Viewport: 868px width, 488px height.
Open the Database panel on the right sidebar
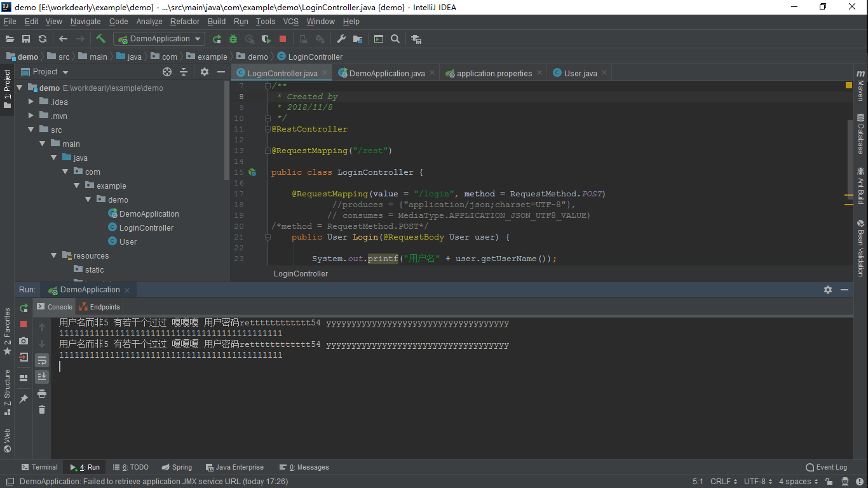point(862,137)
